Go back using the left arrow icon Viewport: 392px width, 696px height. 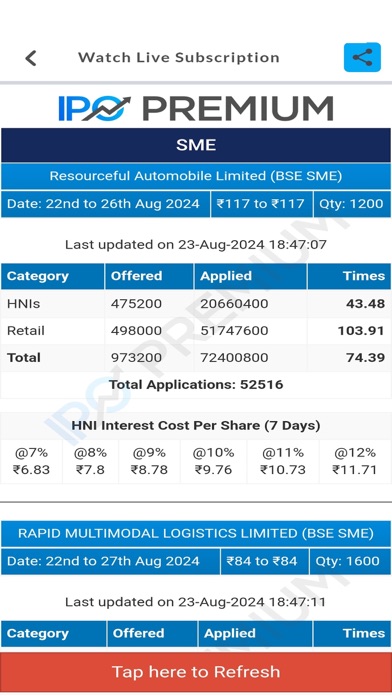[x=31, y=58]
